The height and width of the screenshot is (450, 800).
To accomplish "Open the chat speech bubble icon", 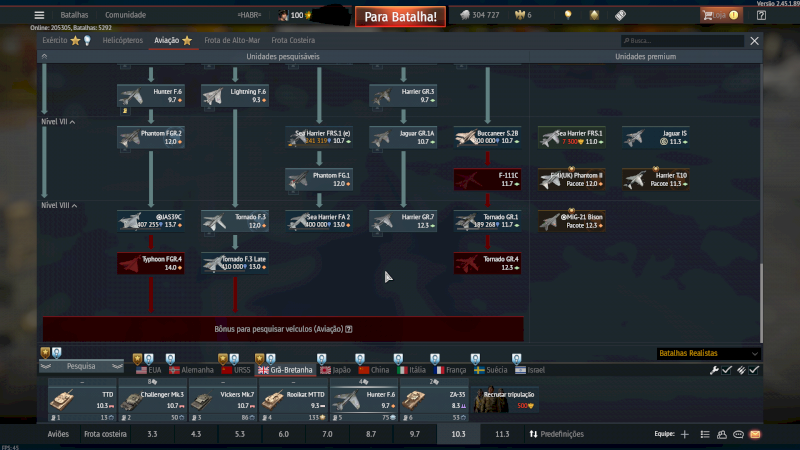I will click(738, 435).
